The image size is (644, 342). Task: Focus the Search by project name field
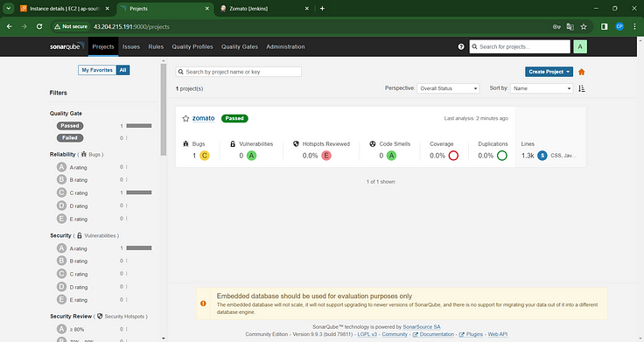239,72
